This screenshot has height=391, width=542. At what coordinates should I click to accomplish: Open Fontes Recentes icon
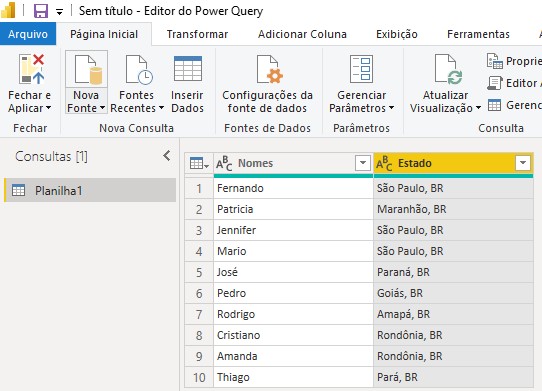(x=139, y=70)
